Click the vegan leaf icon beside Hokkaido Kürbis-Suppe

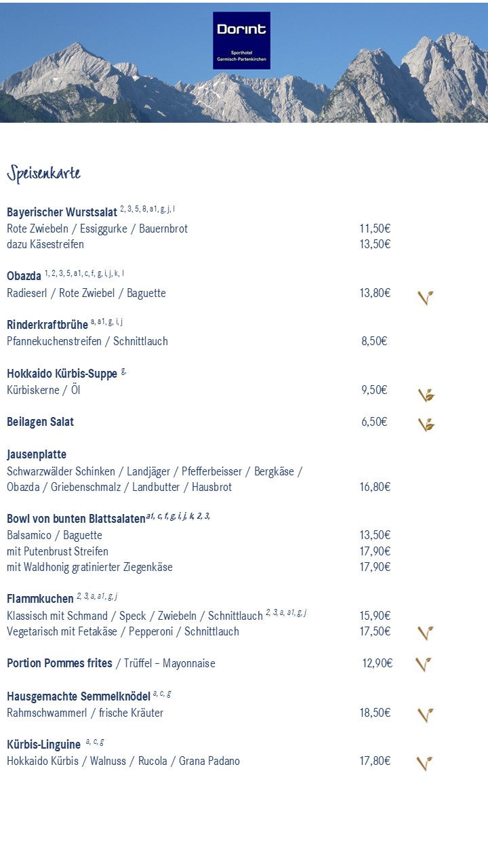pyautogui.click(x=426, y=395)
